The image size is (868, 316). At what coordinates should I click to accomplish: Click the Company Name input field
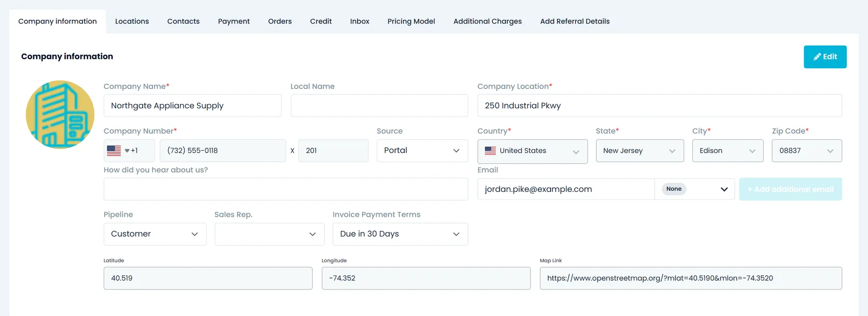pos(193,106)
